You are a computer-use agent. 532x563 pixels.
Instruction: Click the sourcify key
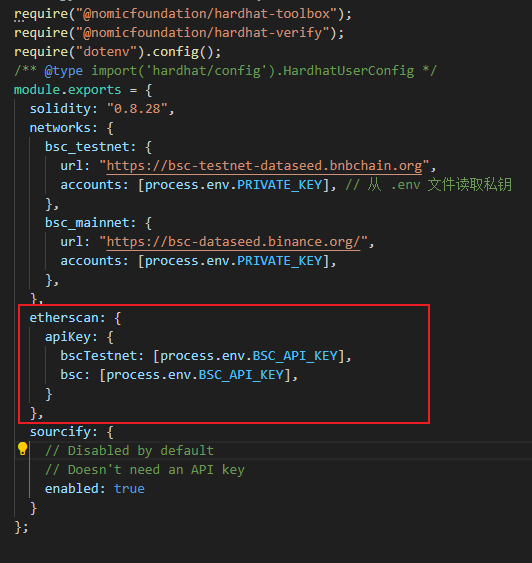[x=60, y=432]
